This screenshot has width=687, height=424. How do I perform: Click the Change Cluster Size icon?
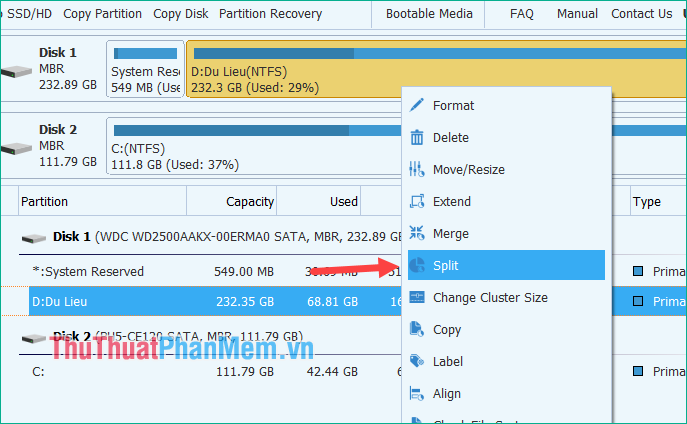point(417,297)
